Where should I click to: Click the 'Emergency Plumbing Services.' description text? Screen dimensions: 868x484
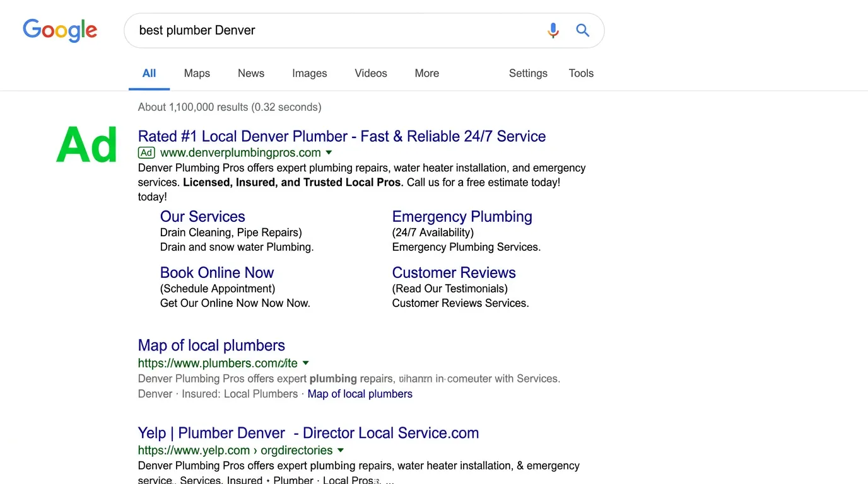[466, 247]
